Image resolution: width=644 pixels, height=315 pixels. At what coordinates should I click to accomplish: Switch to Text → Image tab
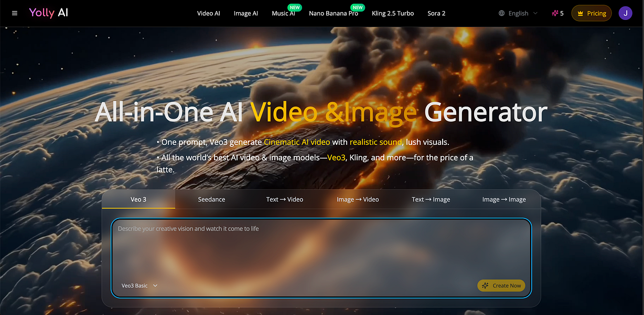tap(431, 199)
